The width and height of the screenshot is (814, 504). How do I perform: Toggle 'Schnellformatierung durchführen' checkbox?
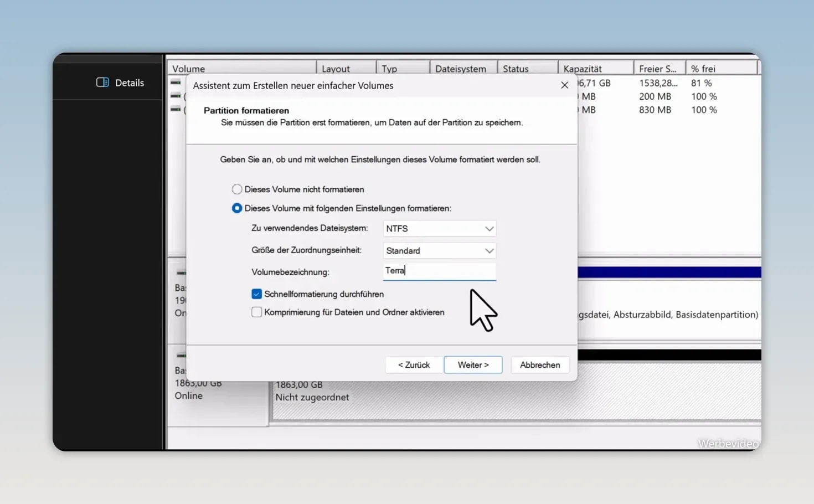coord(256,294)
